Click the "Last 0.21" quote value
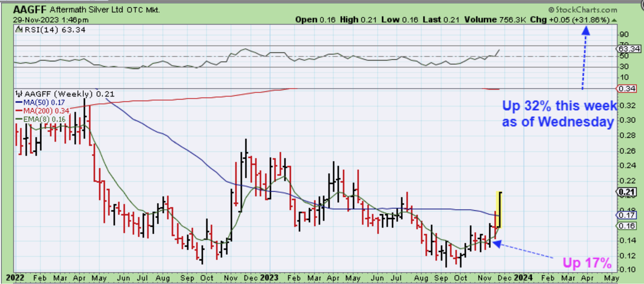The height and width of the screenshot is (284, 644). tap(441, 20)
